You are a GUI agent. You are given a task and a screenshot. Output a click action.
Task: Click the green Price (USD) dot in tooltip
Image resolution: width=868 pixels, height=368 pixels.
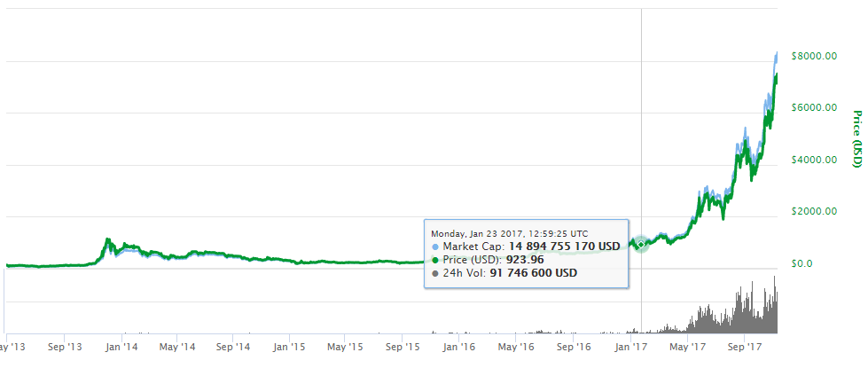pos(434,259)
